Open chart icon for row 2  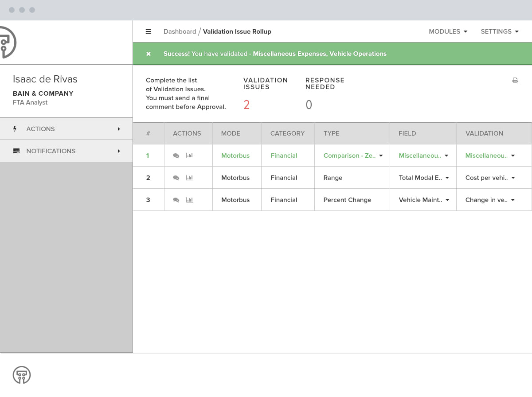coord(190,178)
